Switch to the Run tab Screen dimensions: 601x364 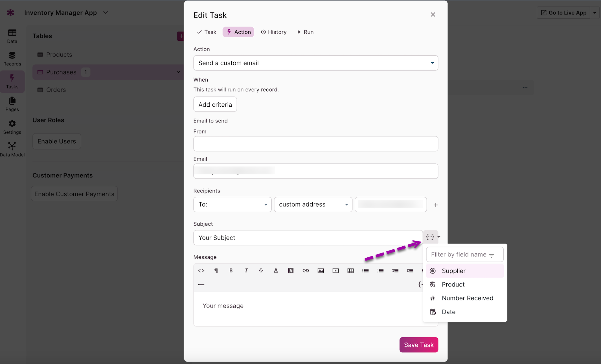(x=305, y=32)
